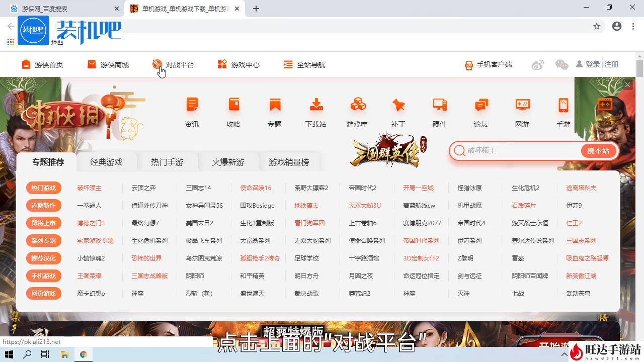Click the 登录 login link
Screen dimensions: 644x362
click(x=593, y=64)
